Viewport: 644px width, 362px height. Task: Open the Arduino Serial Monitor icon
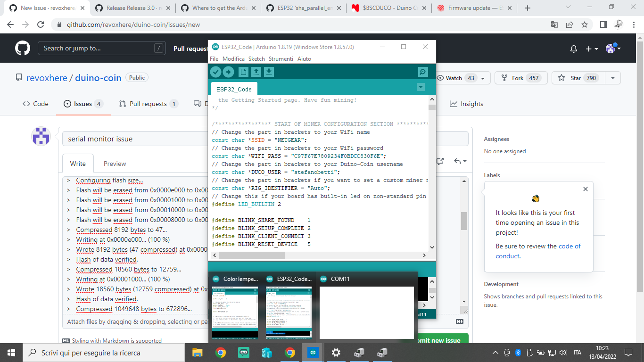pos(423,72)
